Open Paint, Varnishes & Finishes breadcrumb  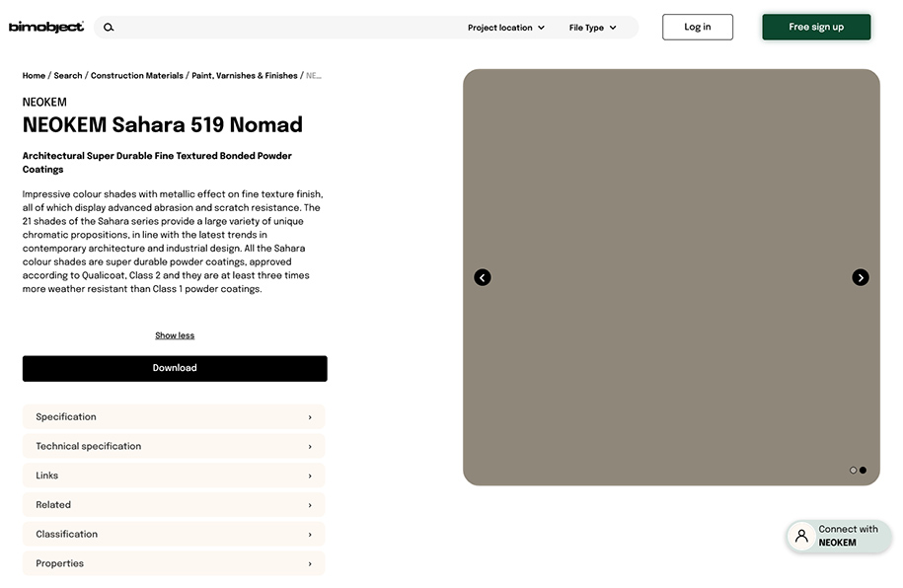point(244,75)
